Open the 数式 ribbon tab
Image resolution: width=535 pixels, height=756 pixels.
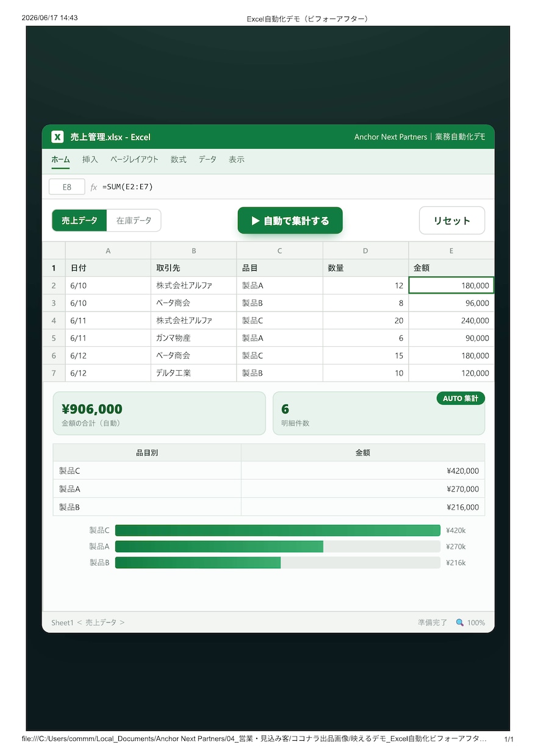click(x=179, y=160)
